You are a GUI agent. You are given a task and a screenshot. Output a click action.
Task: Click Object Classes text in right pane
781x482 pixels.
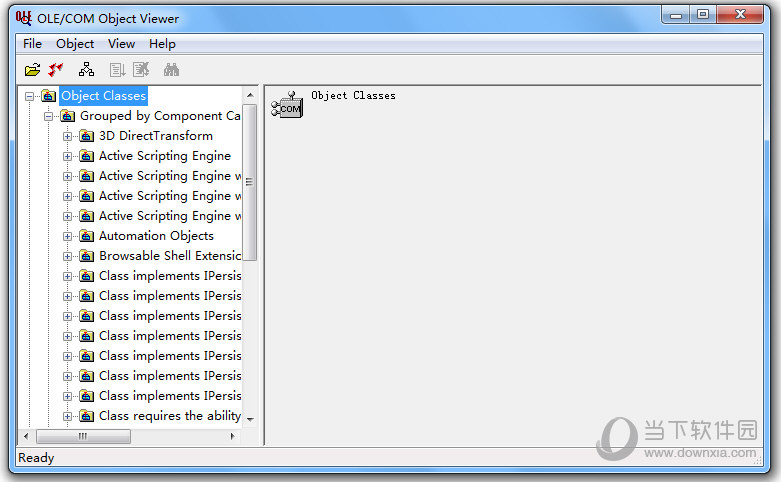[353, 95]
